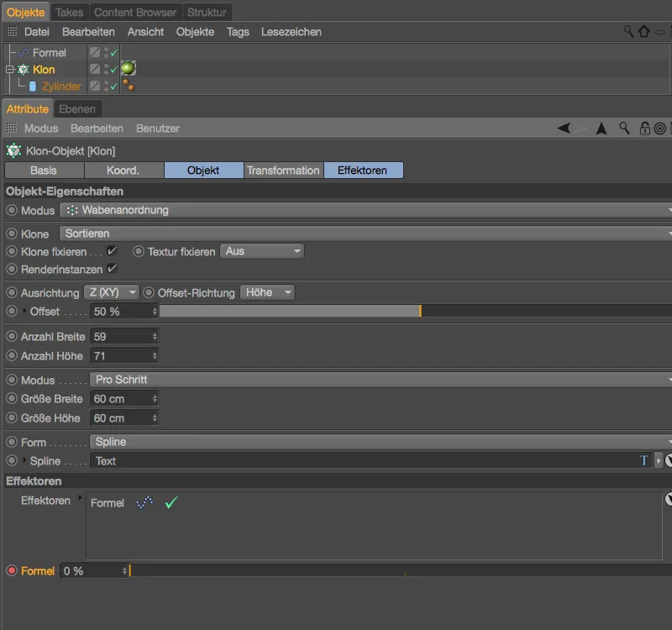The width and height of the screenshot is (672, 630).
Task: Click the Formel spline effector icon
Action: pyautogui.click(x=24, y=51)
